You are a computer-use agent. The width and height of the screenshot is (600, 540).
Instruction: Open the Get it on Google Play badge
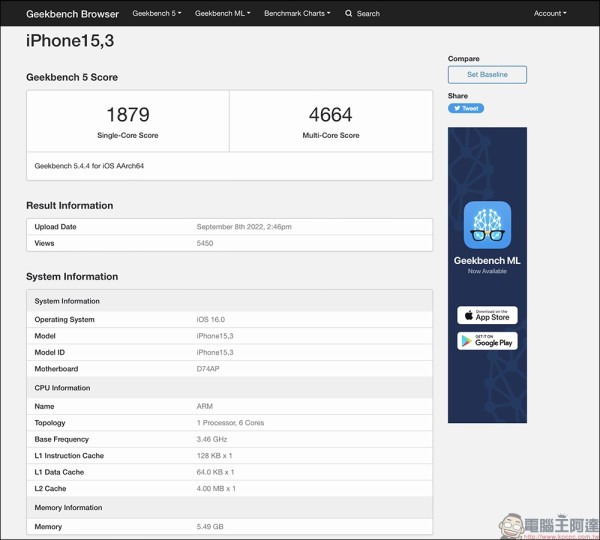(x=487, y=341)
